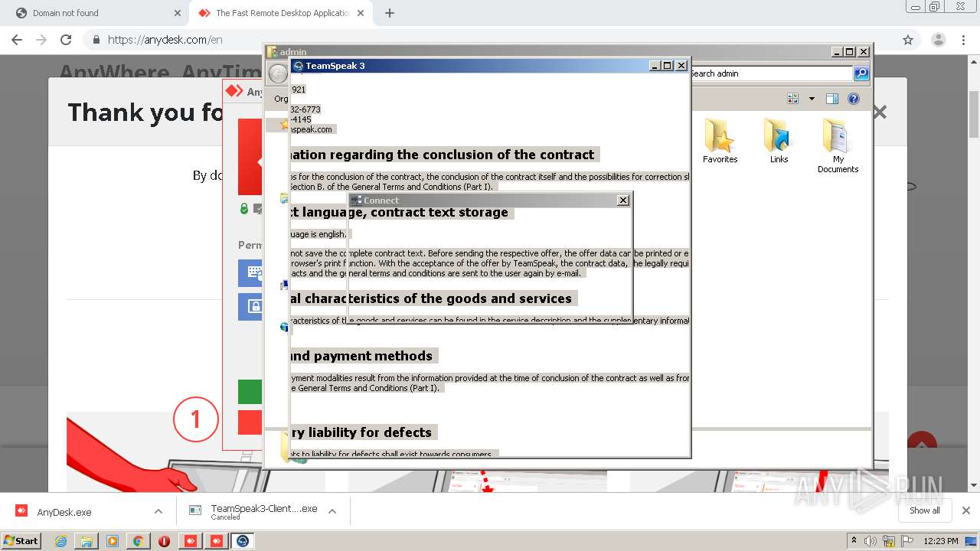Click the 12:23 PM taskbar clock
The height and width of the screenshot is (551, 980).
(x=941, y=541)
